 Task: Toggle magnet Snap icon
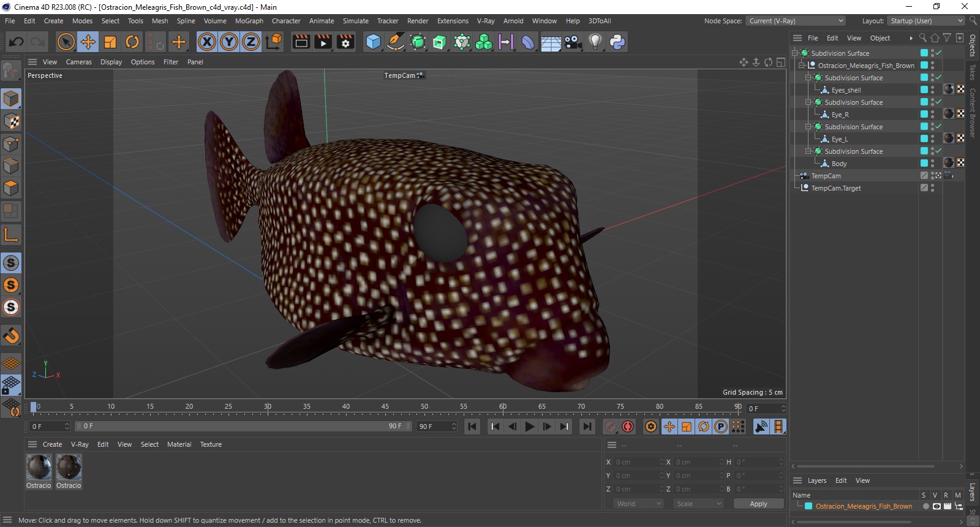tap(11, 336)
